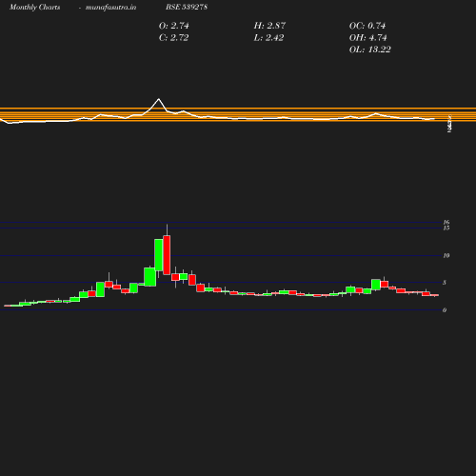Click the 'OH: 4.74' value
Screen dimensions: 476x476
pos(368,38)
